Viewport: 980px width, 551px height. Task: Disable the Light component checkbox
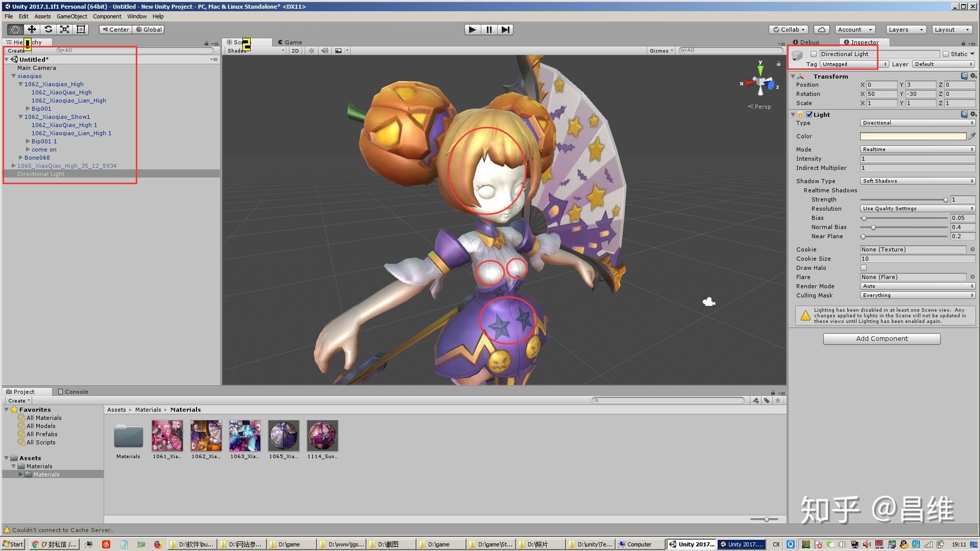tap(809, 114)
